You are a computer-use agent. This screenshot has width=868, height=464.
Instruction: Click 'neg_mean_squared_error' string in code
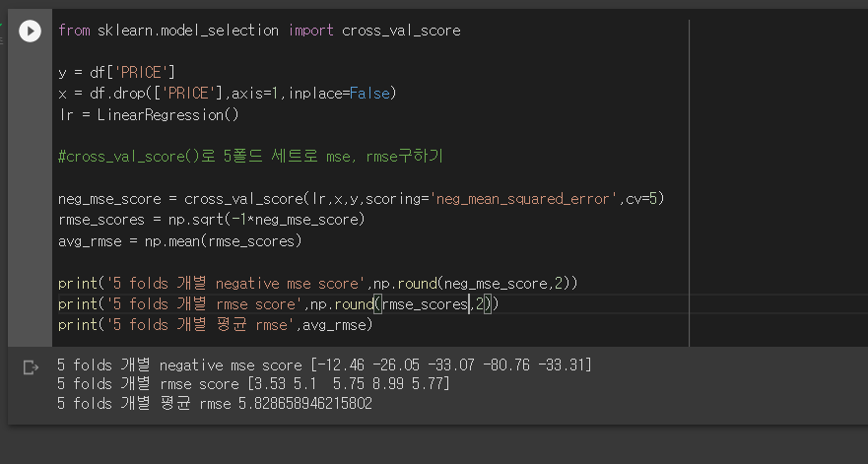524,199
